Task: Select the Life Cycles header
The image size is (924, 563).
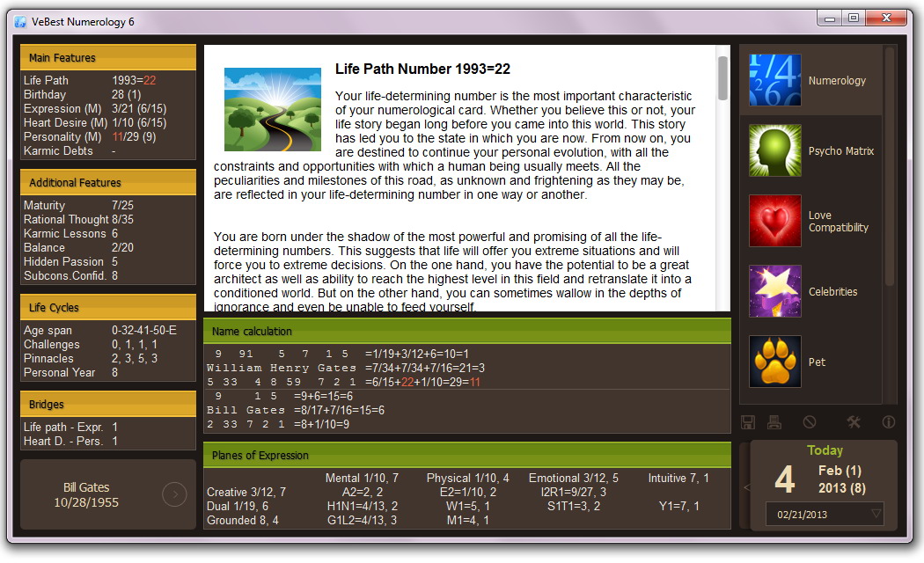Action: click(108, 307)
